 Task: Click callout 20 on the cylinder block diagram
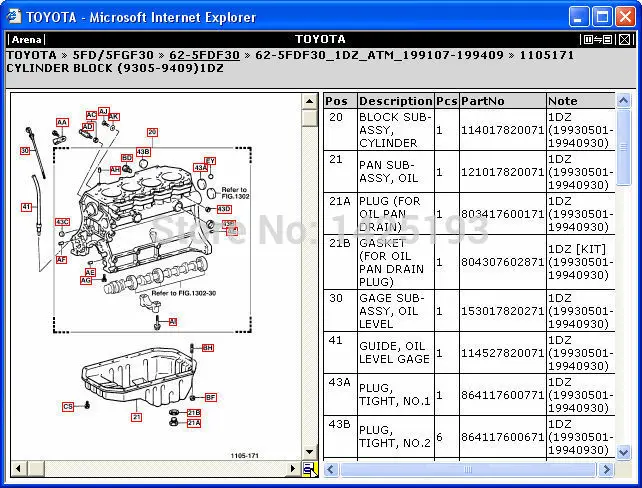152,132
